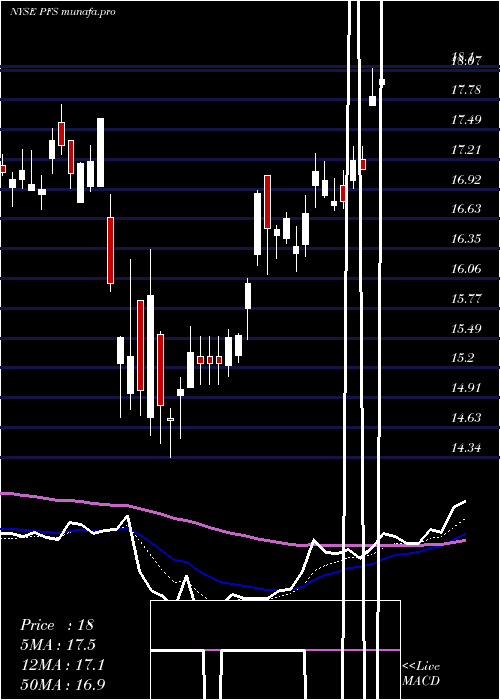Click the 16.63 price axis label
500x700 pixels.
pos(466,209)
